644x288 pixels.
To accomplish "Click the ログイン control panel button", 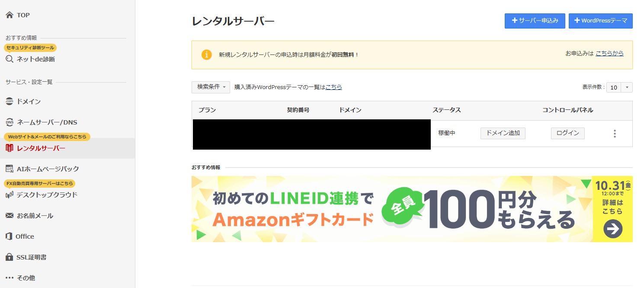I will (x=567, y=133).
